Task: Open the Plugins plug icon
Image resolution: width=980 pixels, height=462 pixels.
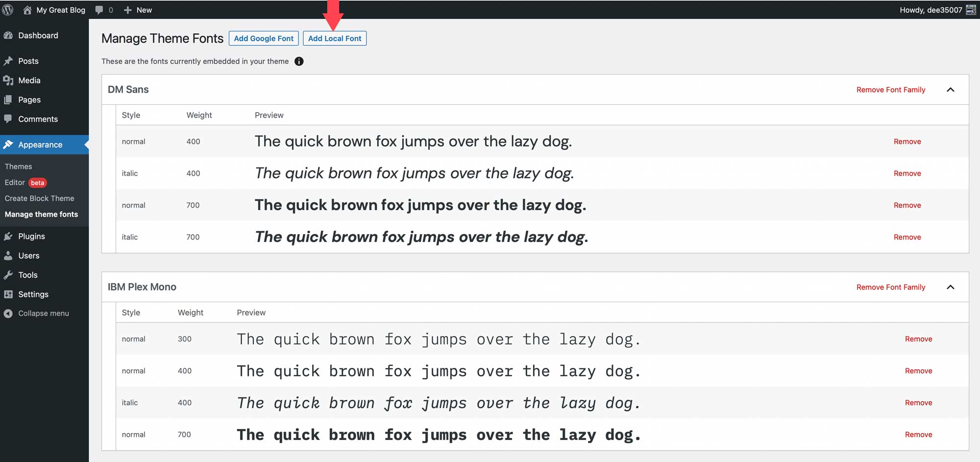Action: [x=10, y=236]
